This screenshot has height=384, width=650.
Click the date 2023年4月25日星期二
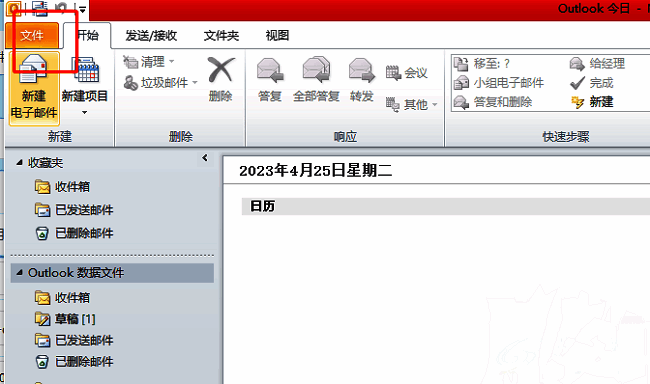[x=315, y=170]
